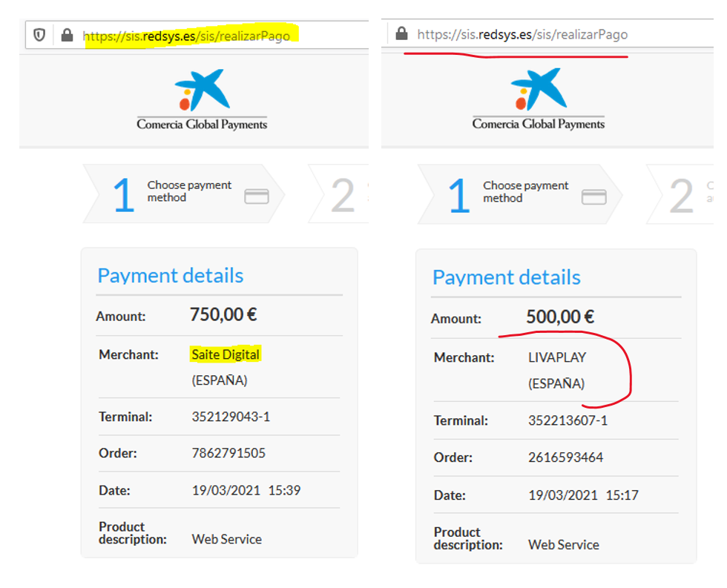Select step 2 arrow on the right page
This screenshot has height=588, width=727.
click(x=681, y=195)
